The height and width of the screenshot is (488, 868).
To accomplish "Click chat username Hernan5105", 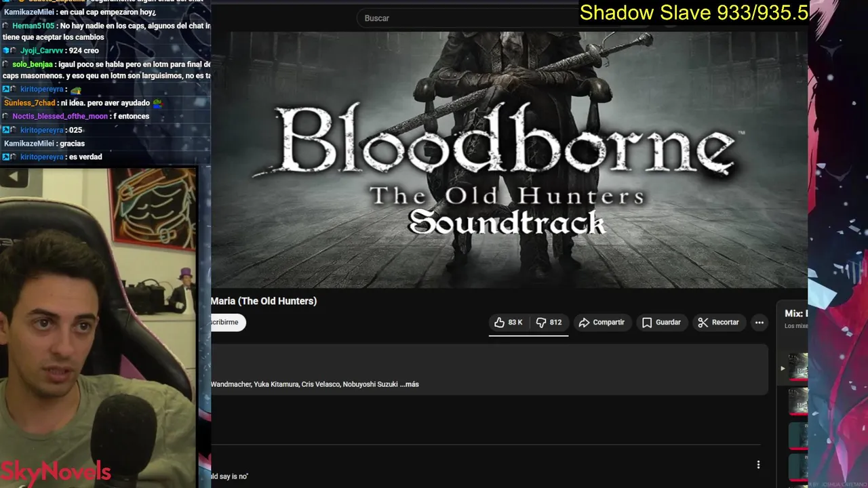I will coord(33,26).
